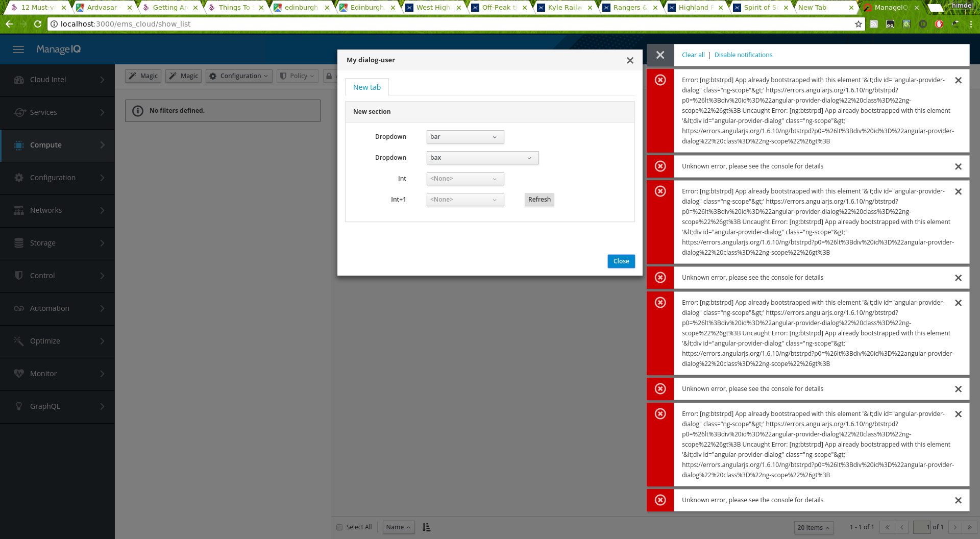Open the Int+1 dropdown
Viewport: 980px width, 539px height.
[x=465, y=200]
